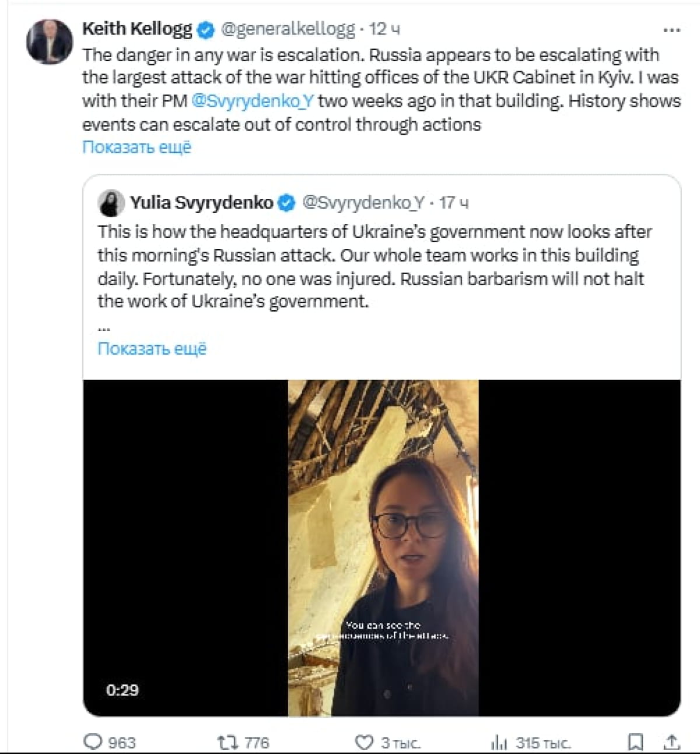Open Yulia Svyrydenko's small avatar

pos(111,203)
